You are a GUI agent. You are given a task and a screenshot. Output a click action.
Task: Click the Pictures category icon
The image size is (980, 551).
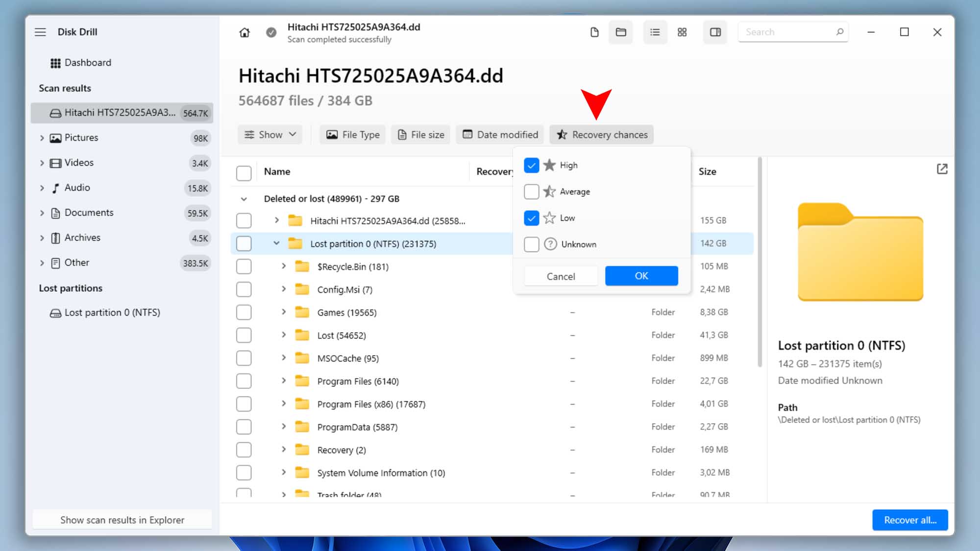pyautogui.click(x=55, y=138)
